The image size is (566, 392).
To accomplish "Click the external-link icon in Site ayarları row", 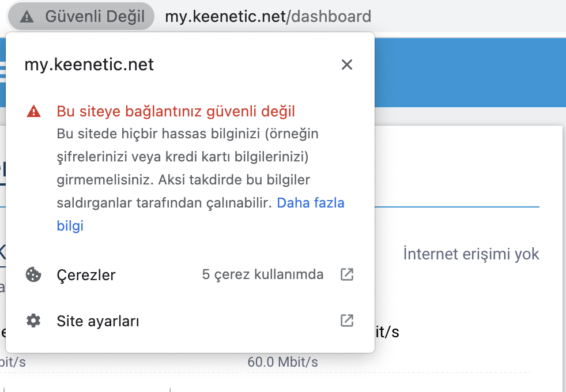I will tap(347, 321).
